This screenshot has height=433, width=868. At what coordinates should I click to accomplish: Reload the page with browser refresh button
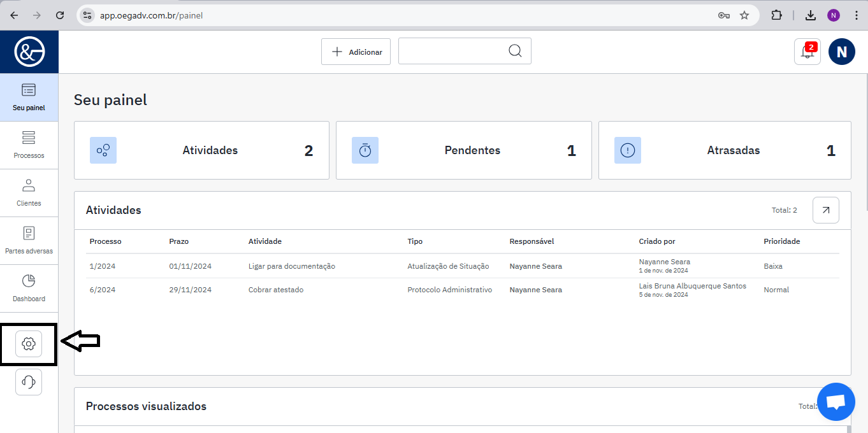[x=60, y=15]
